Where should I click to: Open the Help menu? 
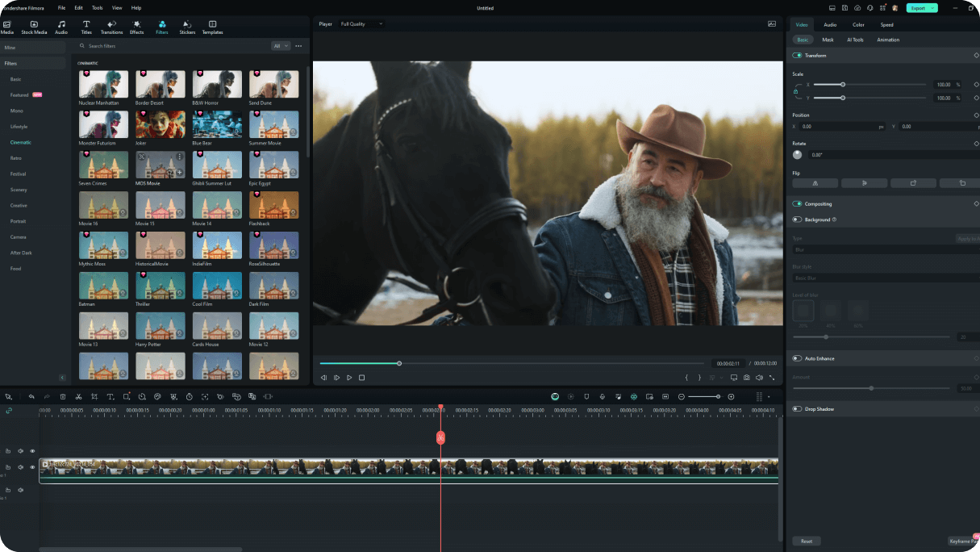tap(136, 7)
